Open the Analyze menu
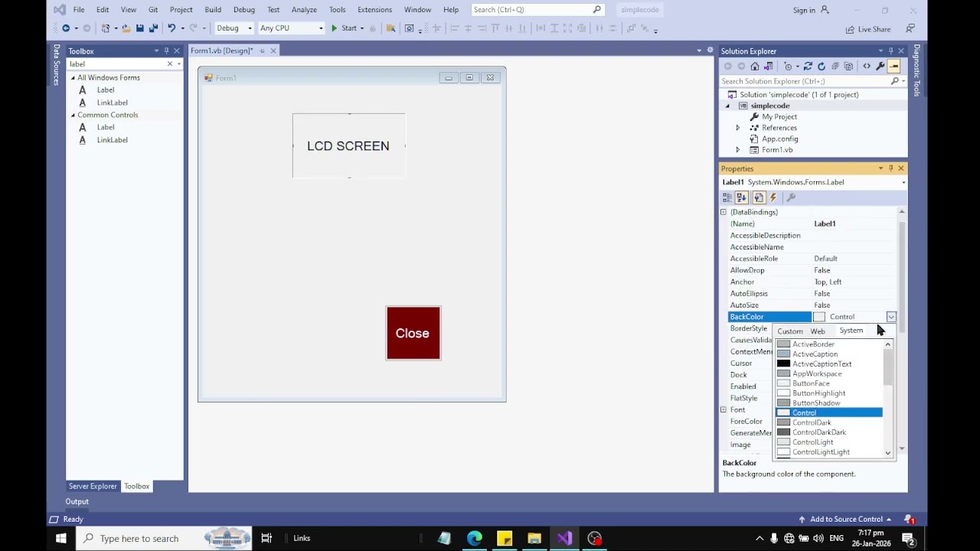 click(x=304, y=10)
